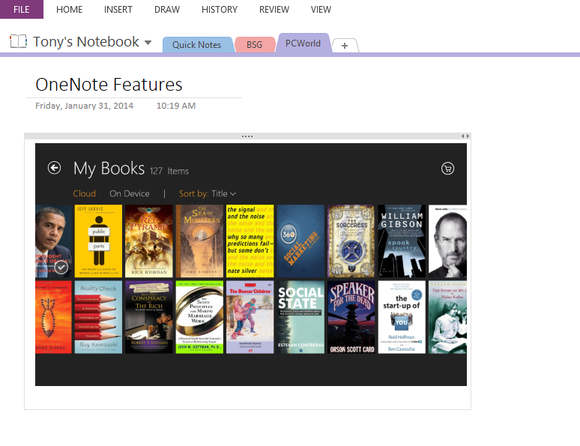Viewport: 580px width, 446px height.
Task: Click the My Books heading
Action: pyautogui.click(x=109, y=169)
